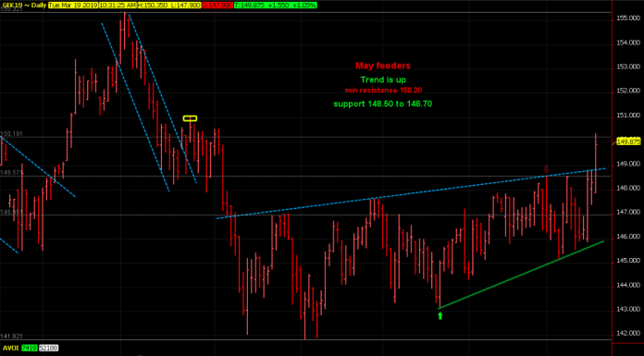Click the 144.000 price axis label
Viewport: 644px width, 356px height.
pos(629,285)
